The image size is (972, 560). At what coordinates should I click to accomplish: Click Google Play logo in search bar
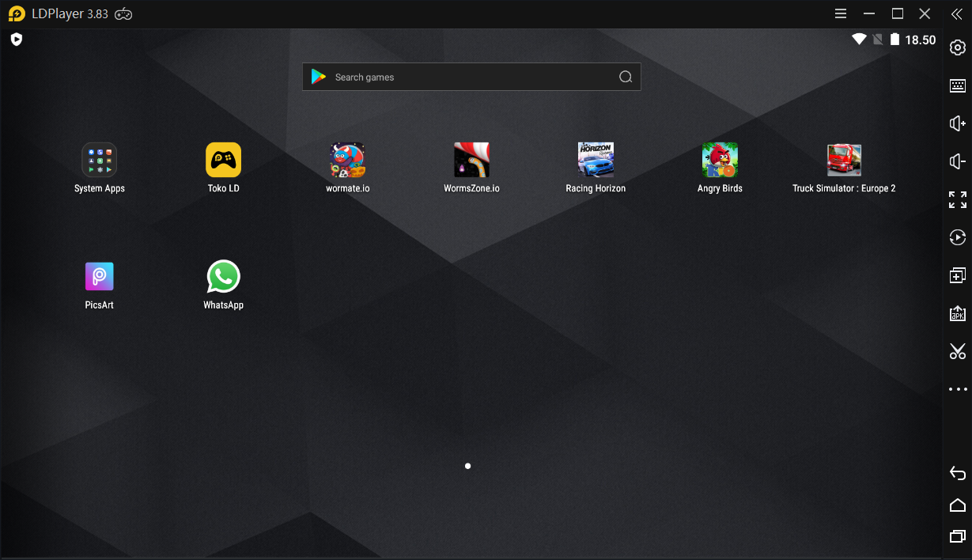(x=319, y=77)
